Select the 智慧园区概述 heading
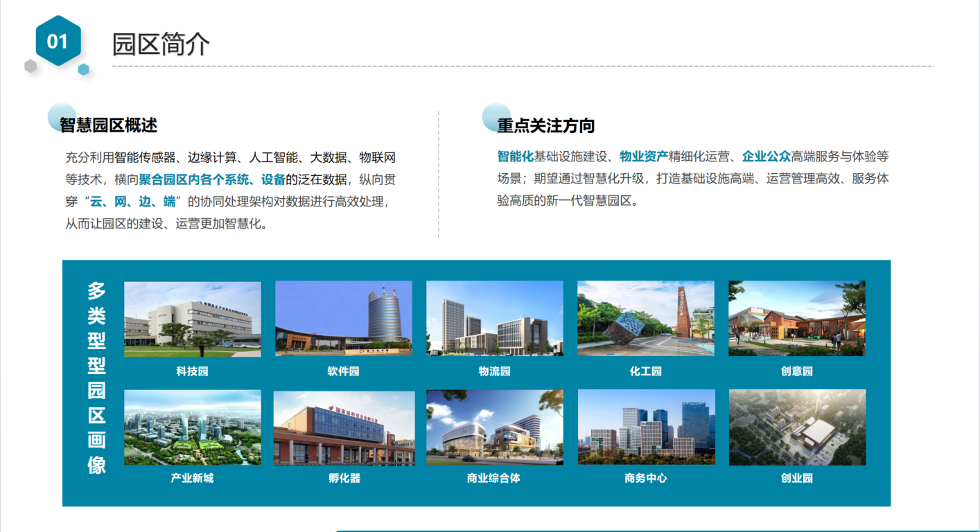Viewport: 980px width, 532px height. click(x=109, y=125)
